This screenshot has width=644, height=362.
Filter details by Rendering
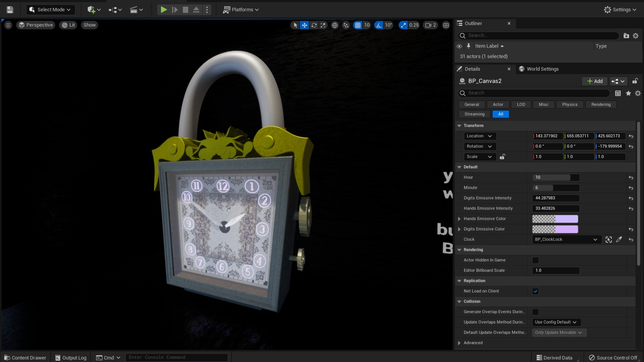[x=601, y=105]
